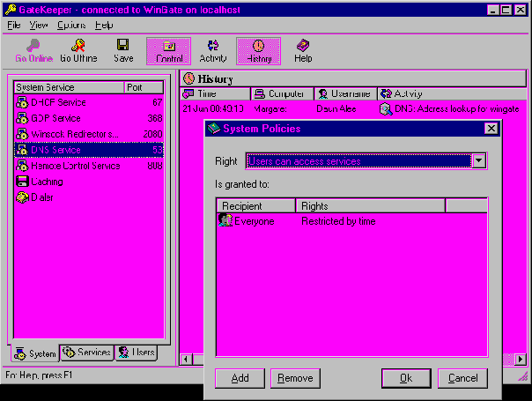Maximize the GateKeeper window
The image size is (532, 401).
[506, 10]
